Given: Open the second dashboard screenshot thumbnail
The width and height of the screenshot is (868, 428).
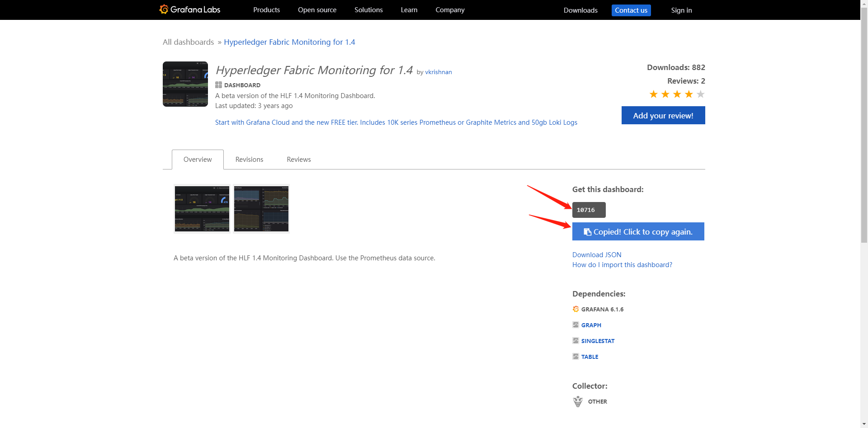Looking at the screenshot, I should 261,209.
